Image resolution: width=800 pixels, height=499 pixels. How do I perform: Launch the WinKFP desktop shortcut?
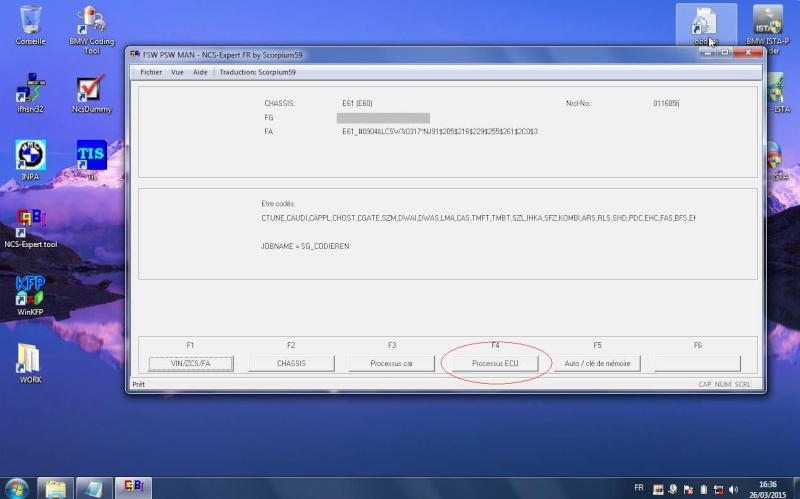[x=30, y=295]
